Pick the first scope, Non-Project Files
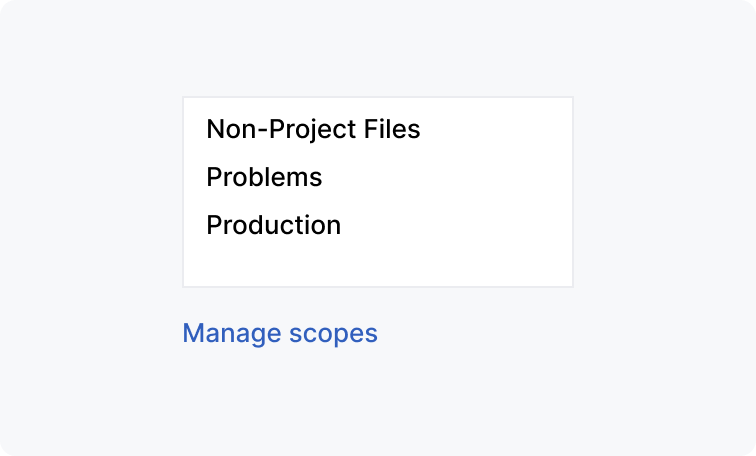Viewport: 756px width, 456px height. click(313, 129)
